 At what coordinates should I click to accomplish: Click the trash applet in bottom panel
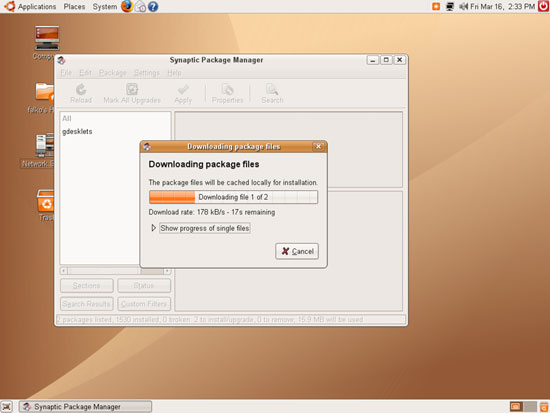click(x=544, y=407)
